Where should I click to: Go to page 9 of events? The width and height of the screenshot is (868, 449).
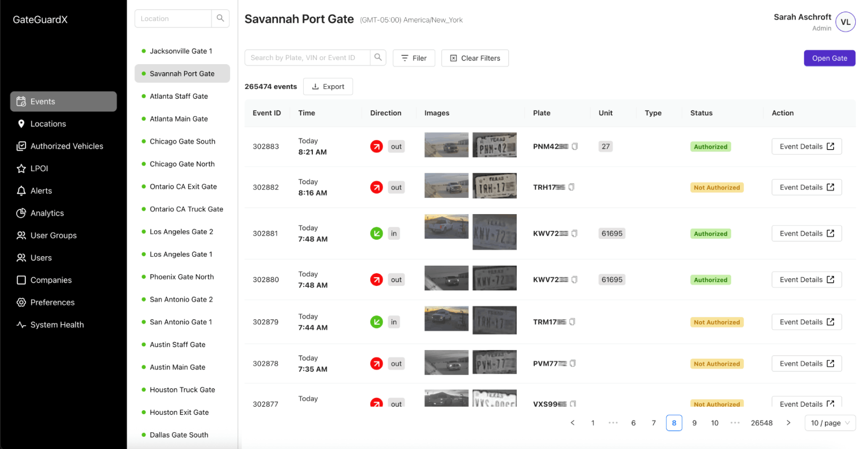pos(694,423)
